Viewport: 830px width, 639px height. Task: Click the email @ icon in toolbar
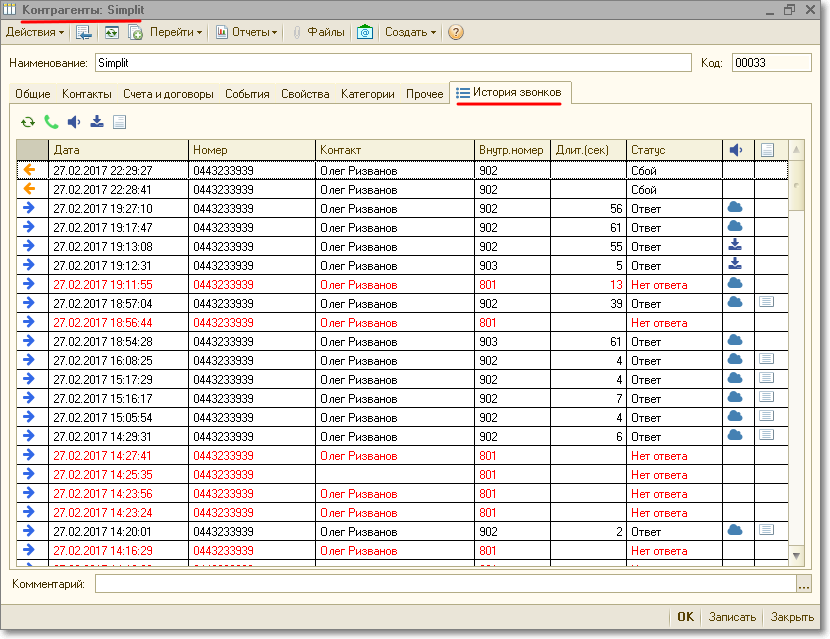click(365, 32)
